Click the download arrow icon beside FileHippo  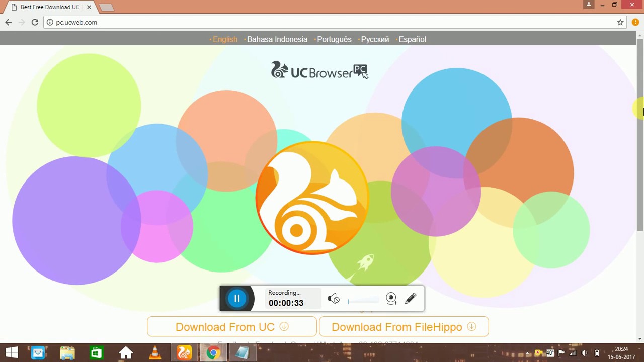(471, 326)
